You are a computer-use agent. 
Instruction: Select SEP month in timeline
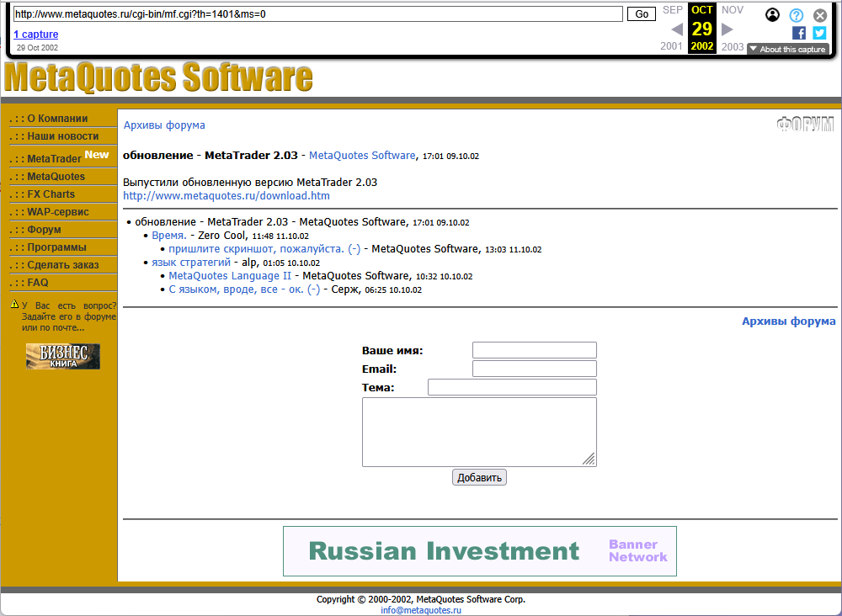pos(672,9)
